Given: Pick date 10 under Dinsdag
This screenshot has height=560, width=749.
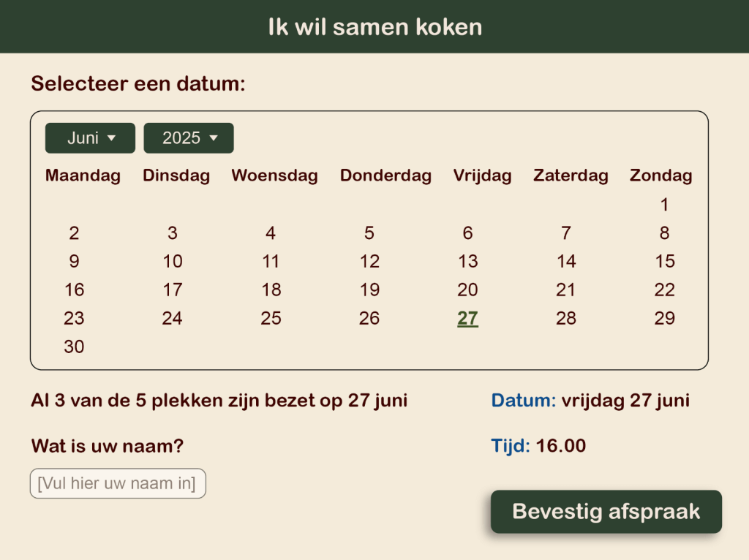Looking at the screenshot, I should [173, 262].
